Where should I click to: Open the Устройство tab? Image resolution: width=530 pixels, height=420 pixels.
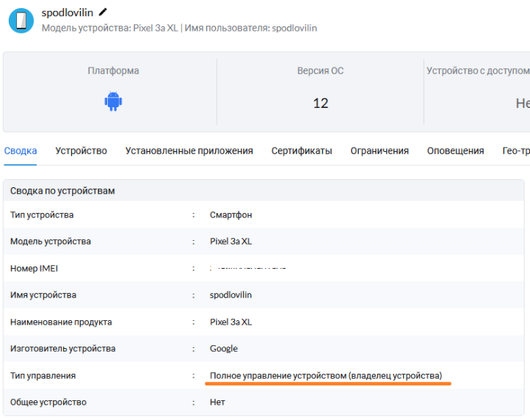click(81, 151)
